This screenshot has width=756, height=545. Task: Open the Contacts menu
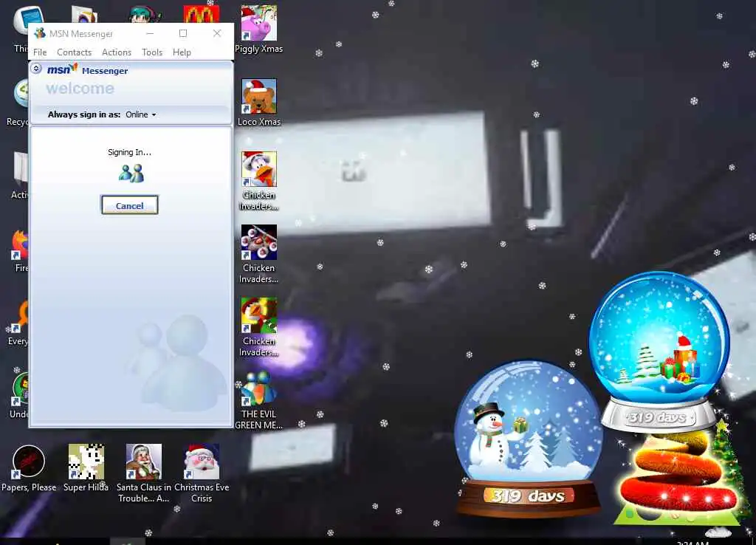[75, 52]
